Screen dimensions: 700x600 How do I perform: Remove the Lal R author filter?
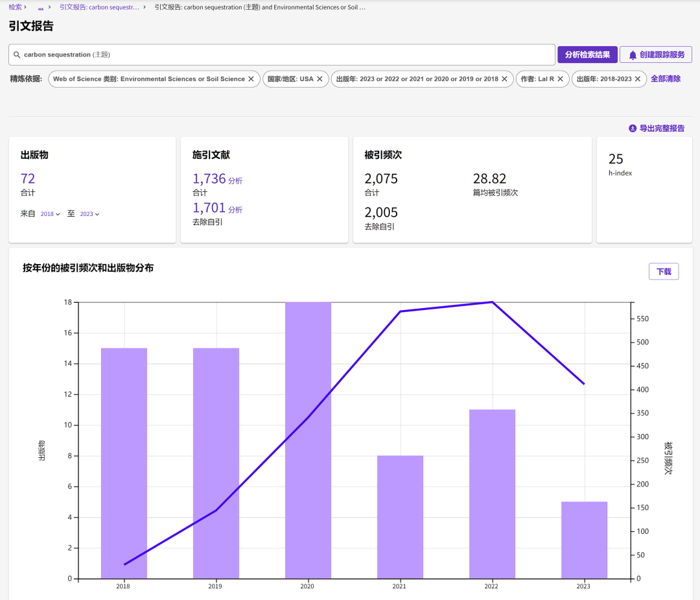(561, 79)
